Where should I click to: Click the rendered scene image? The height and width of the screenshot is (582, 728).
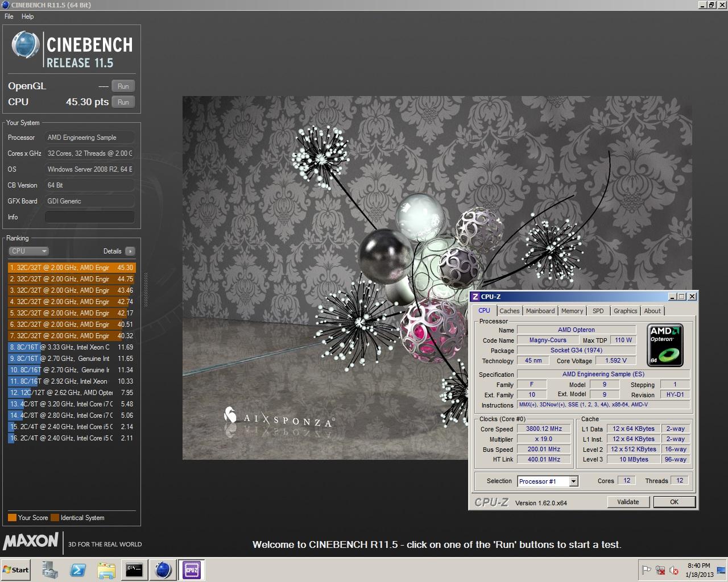(437, 278)
